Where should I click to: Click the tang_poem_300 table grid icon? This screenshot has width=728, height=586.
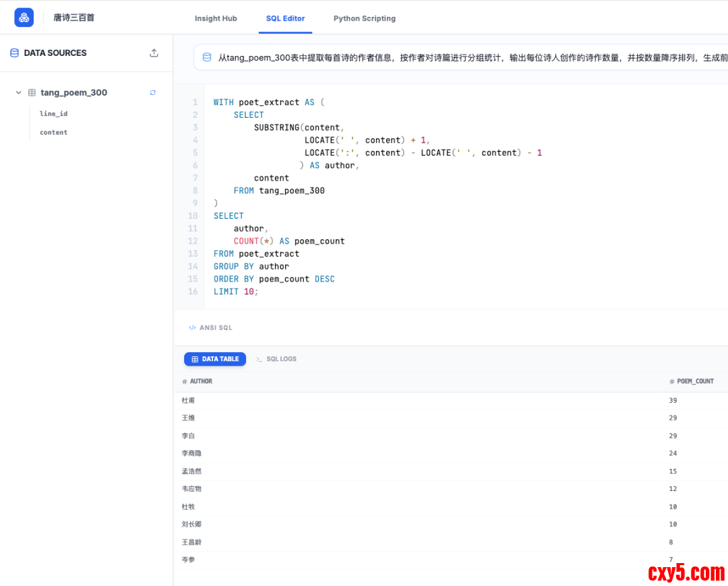point(32,93)
